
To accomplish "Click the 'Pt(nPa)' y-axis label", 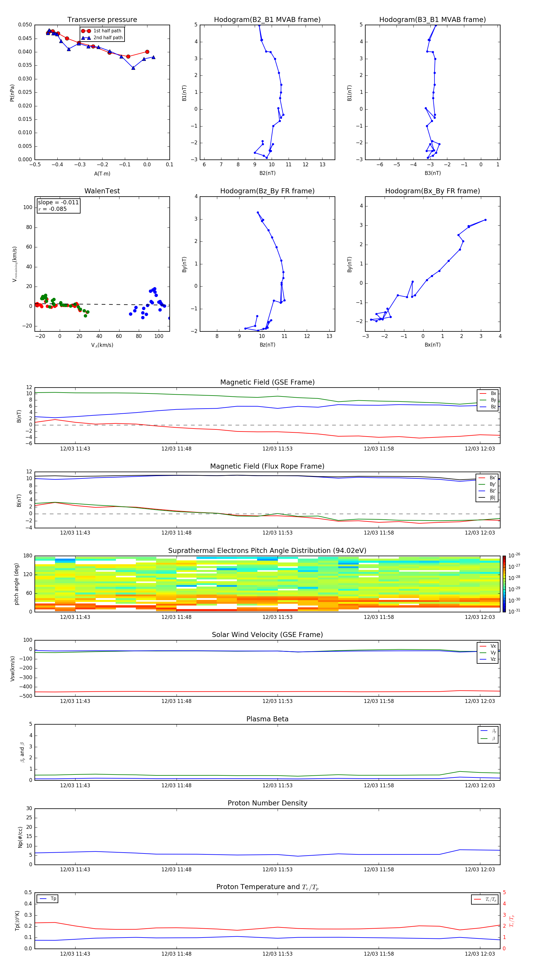I will click(12, 93).
